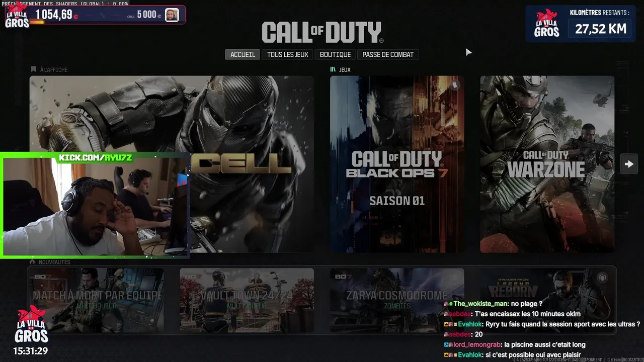Click the streamer avatar in donation bar

tap(172, 15)
